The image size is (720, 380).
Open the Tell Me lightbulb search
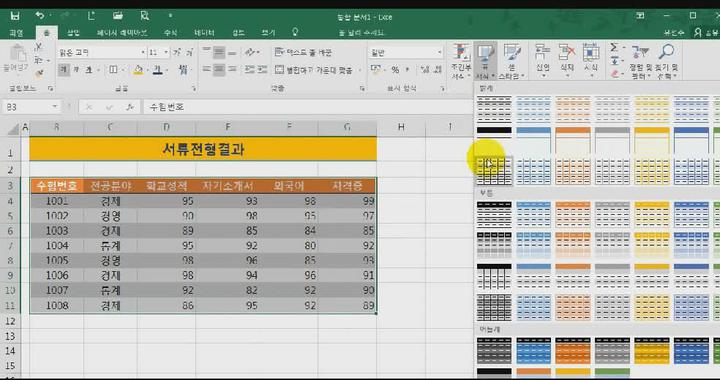tap(295, 32)
